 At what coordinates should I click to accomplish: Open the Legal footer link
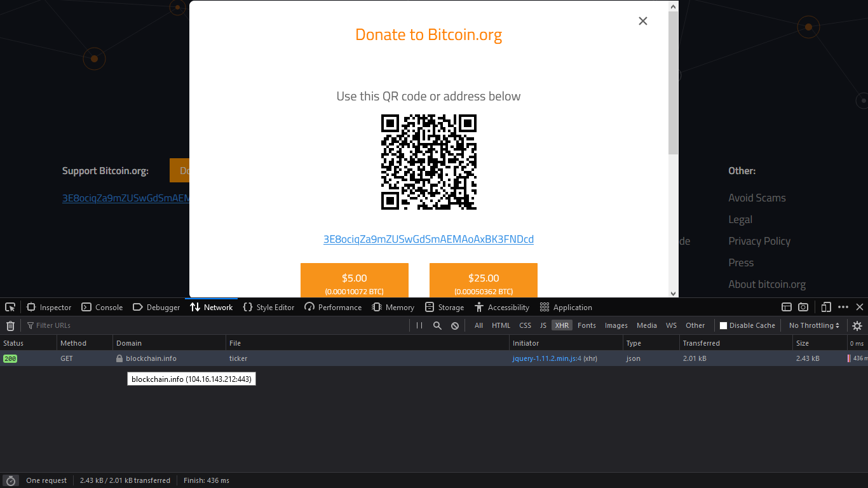pyautogui.click(x=740, y=219)
